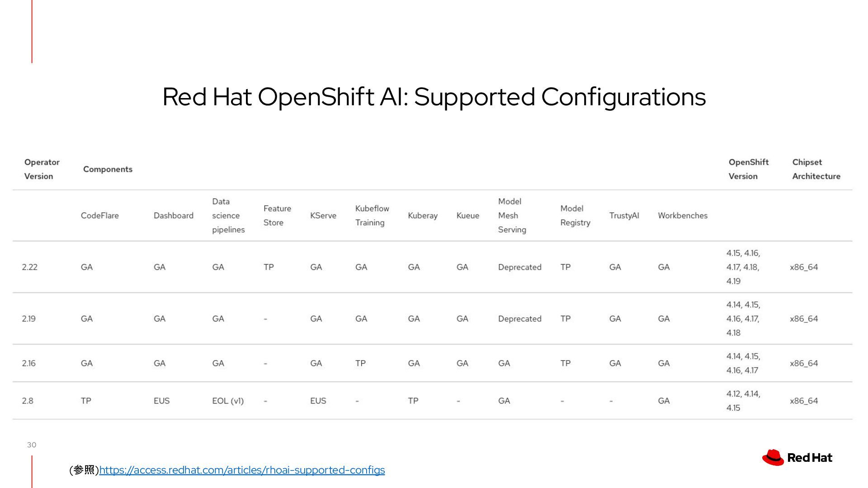This screenshot has width=868, height=488.
Task: Click the OpenShift Version column header
Action: [748, 169]
